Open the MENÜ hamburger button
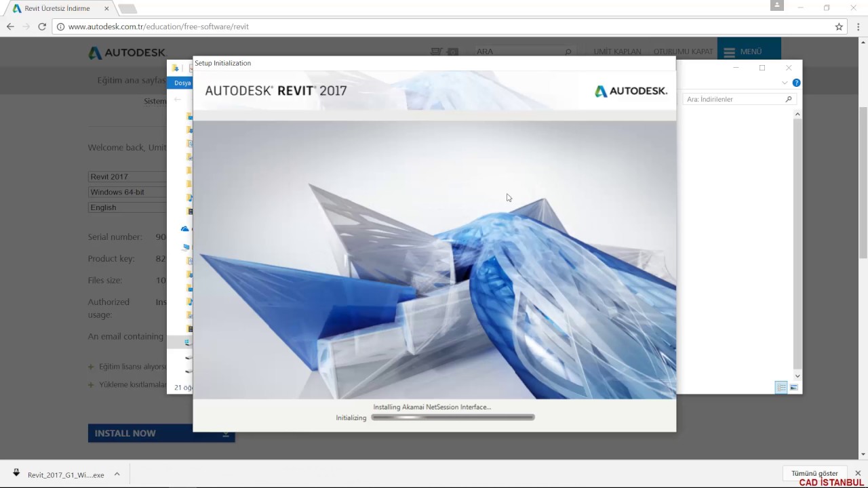 (x=749, y=52)
